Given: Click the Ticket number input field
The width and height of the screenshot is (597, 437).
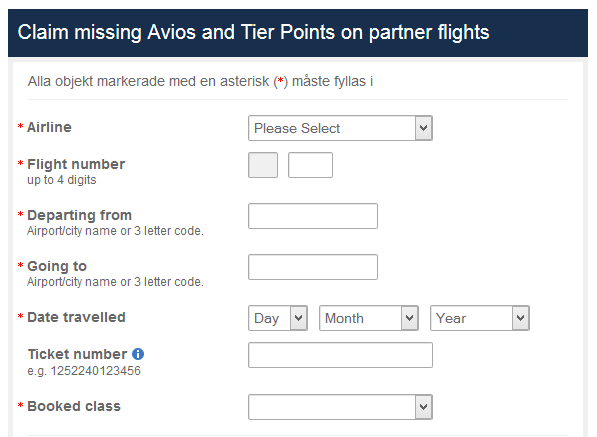Looking at the screenshot, I should (340, 355).
